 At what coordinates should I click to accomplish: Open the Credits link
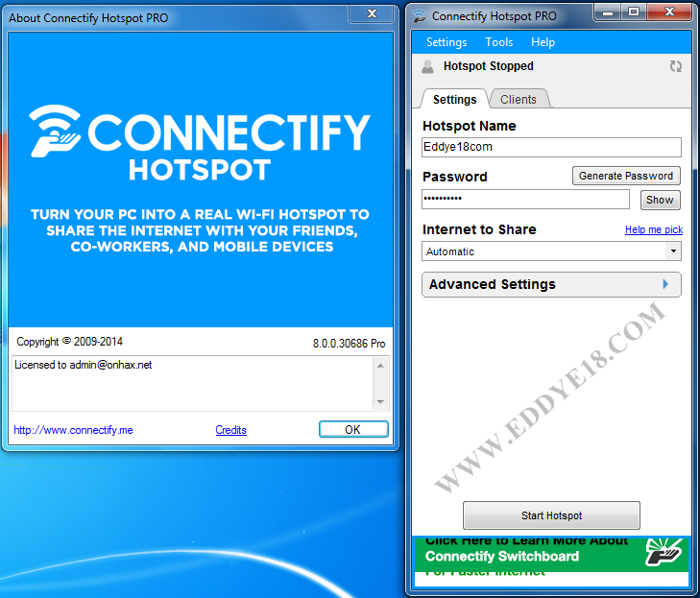(x=230, y=430)
